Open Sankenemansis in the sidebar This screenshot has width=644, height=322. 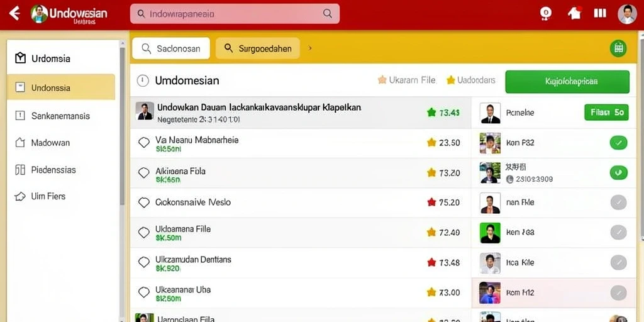(x=61, y=116)
